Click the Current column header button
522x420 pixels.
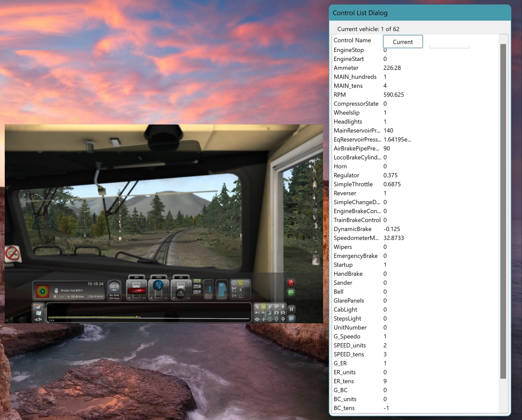(403, 42)
